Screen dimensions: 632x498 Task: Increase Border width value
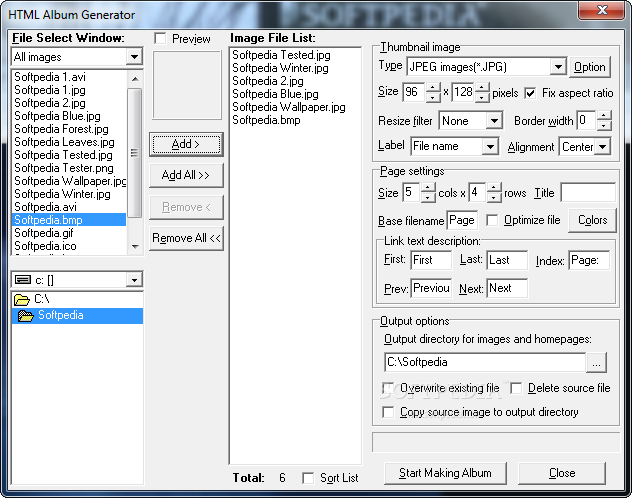pos(603,115)
